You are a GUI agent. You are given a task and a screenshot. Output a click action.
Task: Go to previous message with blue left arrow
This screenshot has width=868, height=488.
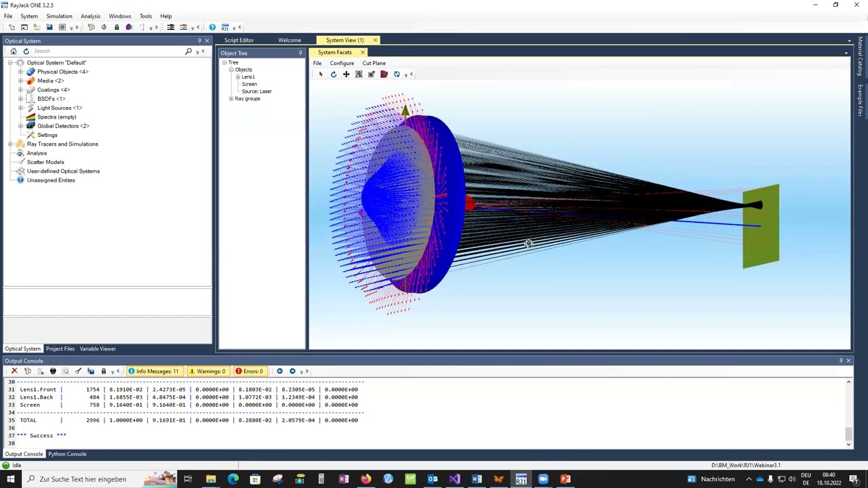(x=279, y=371)
